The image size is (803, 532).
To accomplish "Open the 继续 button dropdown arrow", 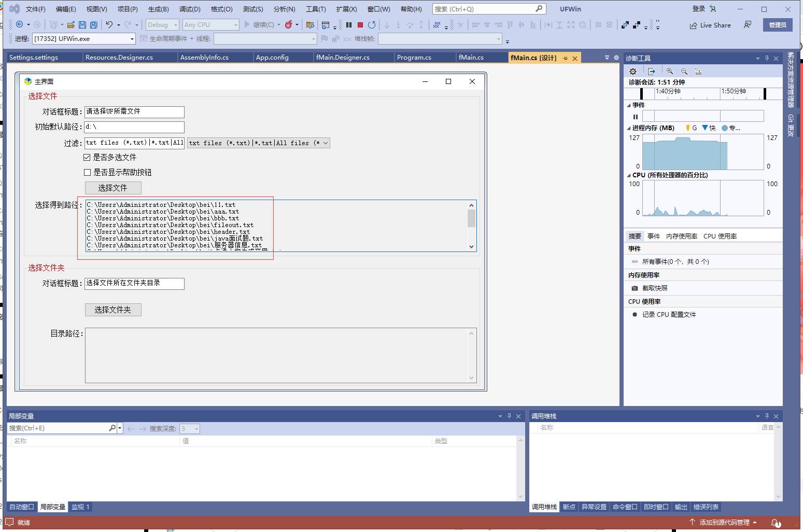I will [279, 24].
